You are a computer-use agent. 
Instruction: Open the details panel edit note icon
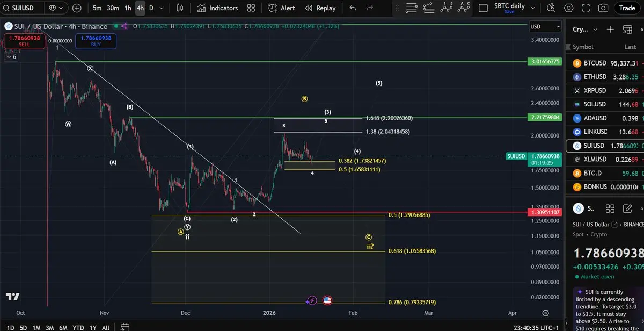click(x=627, y=208)
